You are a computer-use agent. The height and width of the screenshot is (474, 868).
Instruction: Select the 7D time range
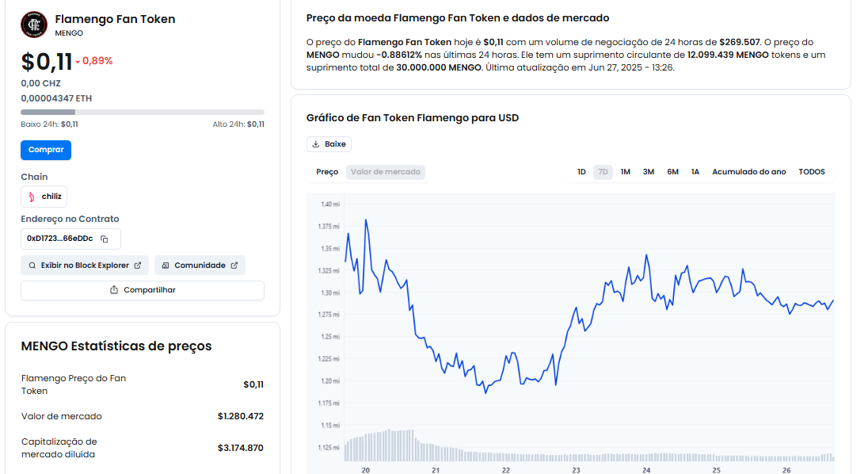pos(603,172)
